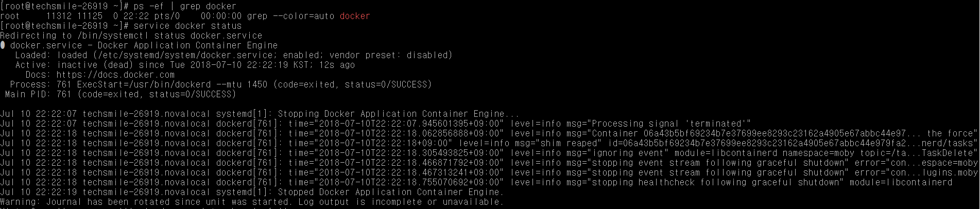Screen dimensions: 980x209
Task: Click the "Loaded:" label in status output
Action: pos(33,55)
